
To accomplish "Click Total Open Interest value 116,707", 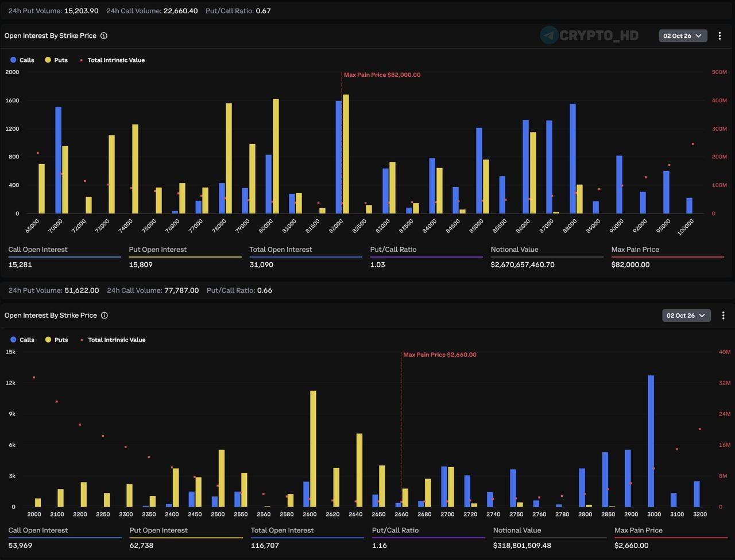I will [x=265, y=546].
